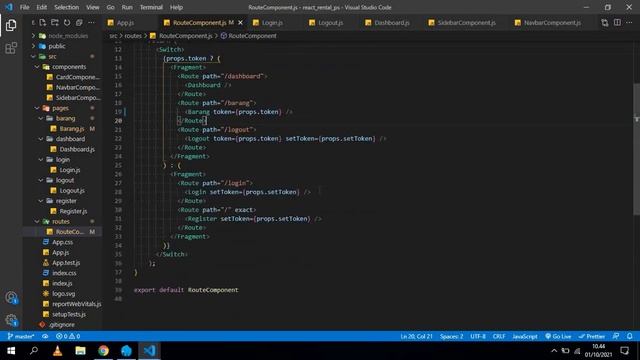Refresh the explorer tree

(x=67, y=23)
